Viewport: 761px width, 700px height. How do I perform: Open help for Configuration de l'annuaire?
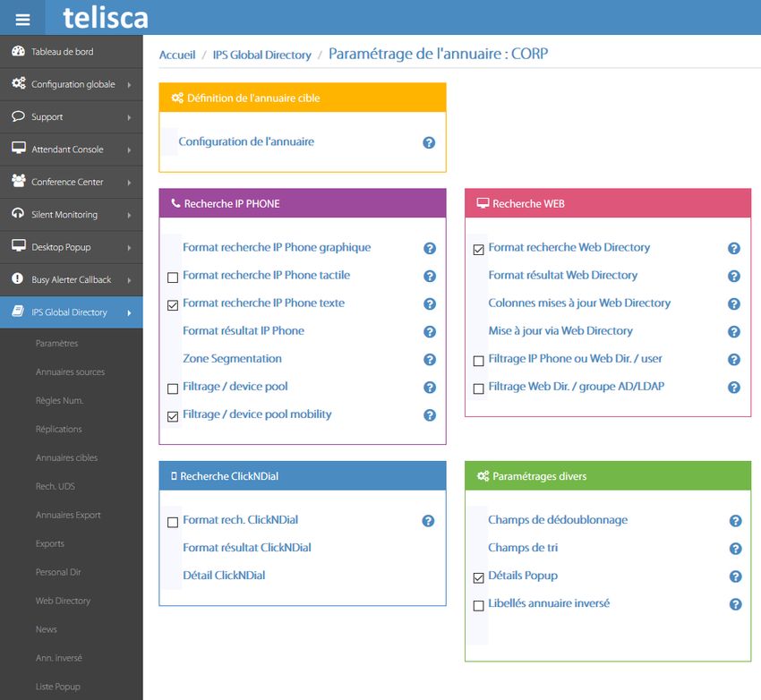tap(429, 142)
